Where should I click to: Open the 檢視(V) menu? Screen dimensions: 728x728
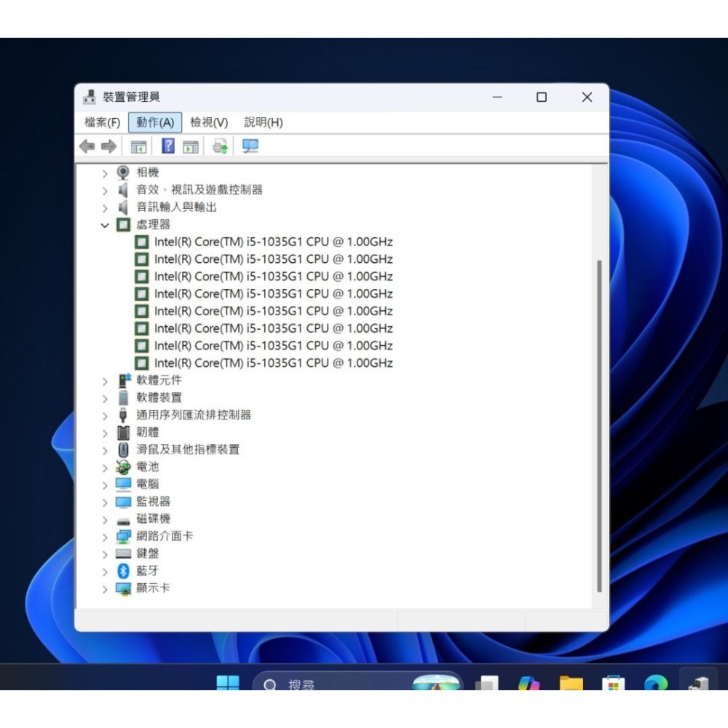click(x=209, y=122)
